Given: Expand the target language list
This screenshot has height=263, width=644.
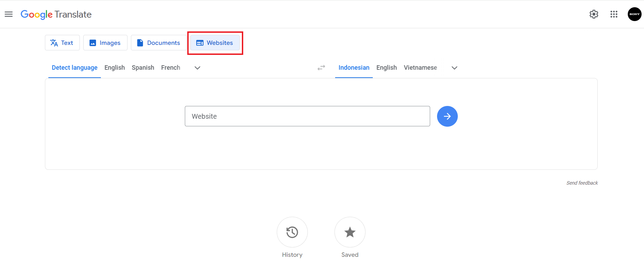Looking at the screenshot, I should [x=454, y=68].
